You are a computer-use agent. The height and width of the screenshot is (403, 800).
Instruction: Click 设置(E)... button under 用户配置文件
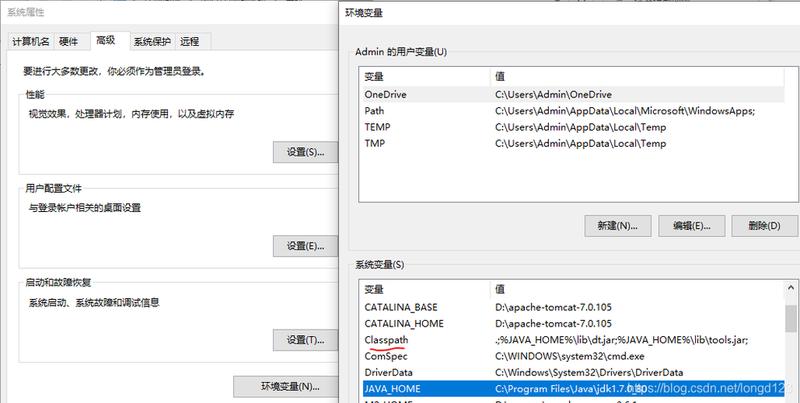(x=306, y=246)
